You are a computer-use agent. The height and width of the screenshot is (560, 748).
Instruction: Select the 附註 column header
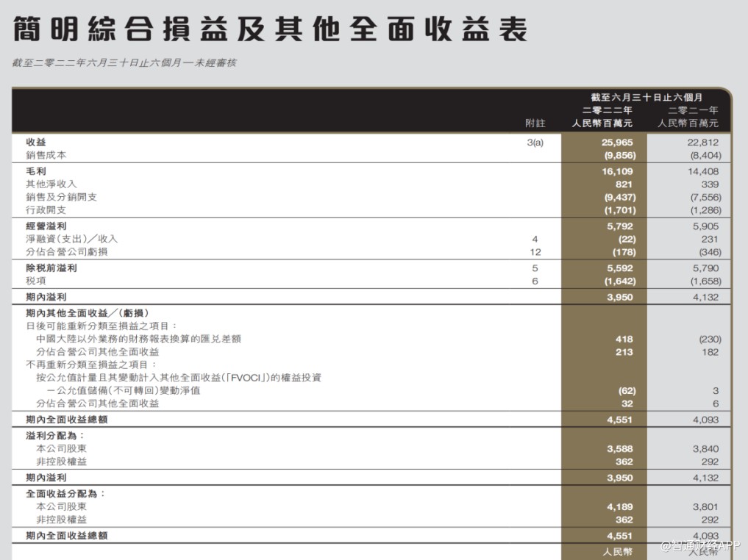535,123
